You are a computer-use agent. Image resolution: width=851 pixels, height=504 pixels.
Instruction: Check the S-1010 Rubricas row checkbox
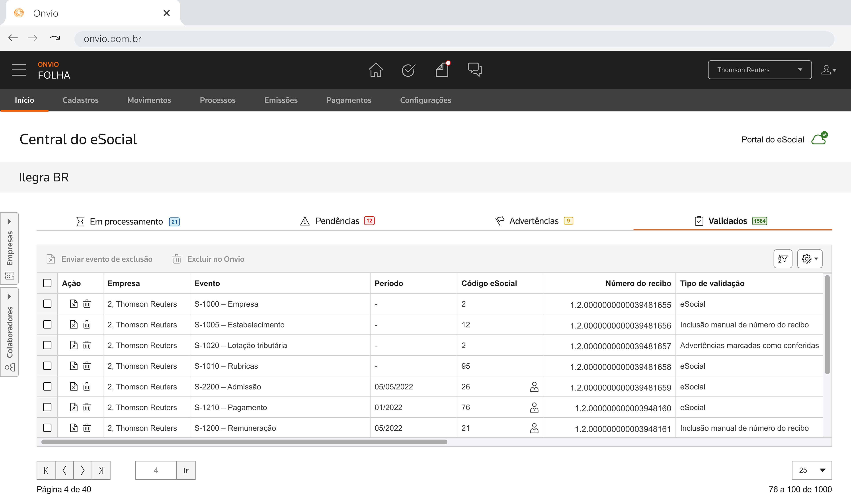pos(47,366)
